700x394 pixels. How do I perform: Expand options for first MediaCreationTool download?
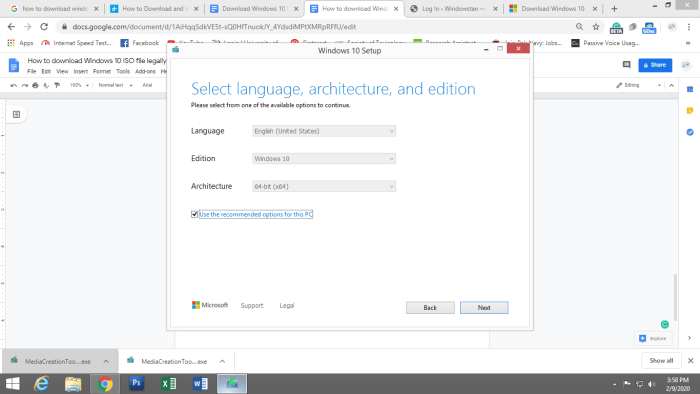point(106,361)
